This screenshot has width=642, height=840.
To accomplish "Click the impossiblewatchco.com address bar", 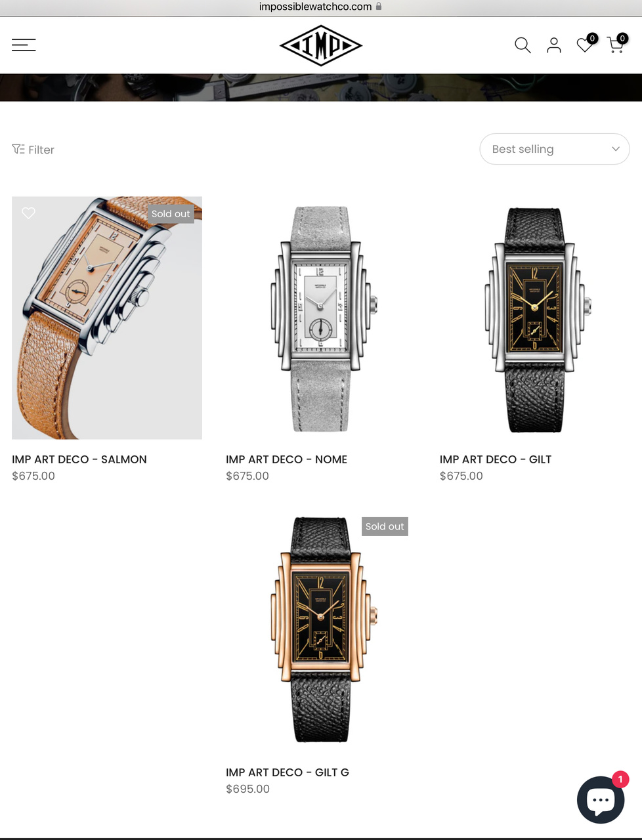I will (x=321, y=7).
